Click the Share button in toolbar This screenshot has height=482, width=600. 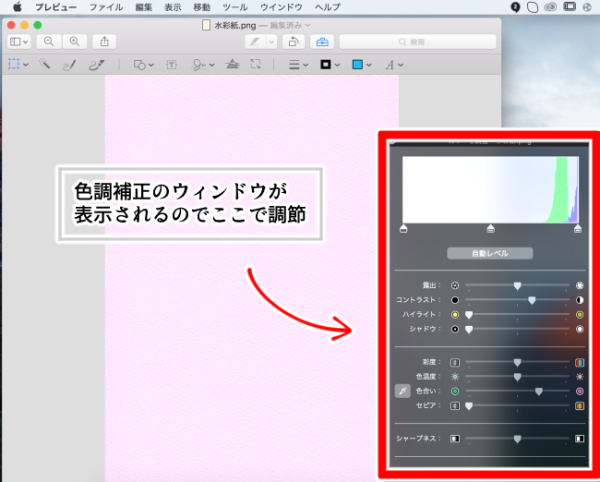pyautogui.click(x=106, y=41)
